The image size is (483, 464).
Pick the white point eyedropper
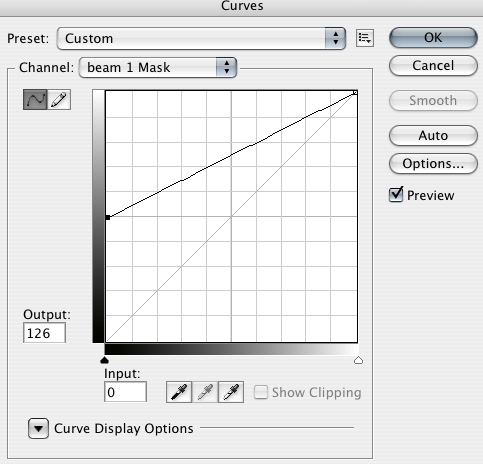pyautogui.click(x=231, y=392)
